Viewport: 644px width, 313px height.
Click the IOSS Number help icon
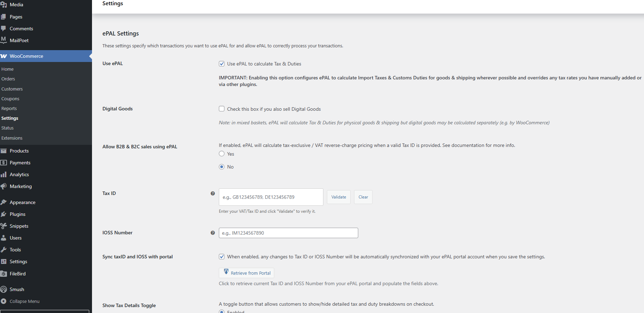coord(213,233)
